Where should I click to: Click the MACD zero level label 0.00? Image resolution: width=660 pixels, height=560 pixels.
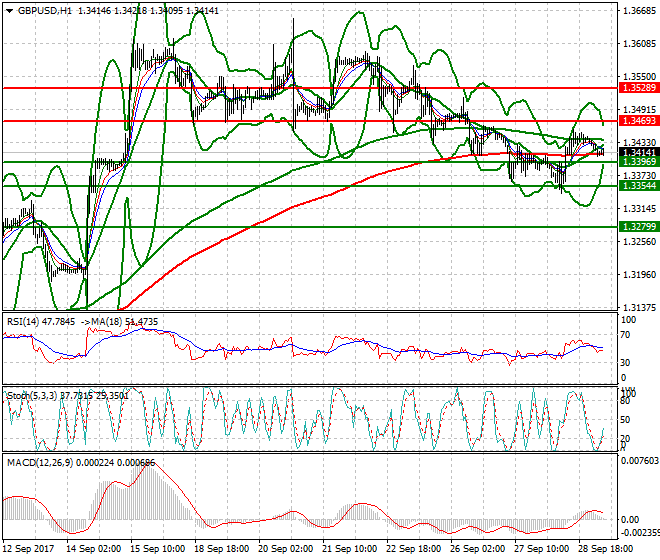(630, 520)
